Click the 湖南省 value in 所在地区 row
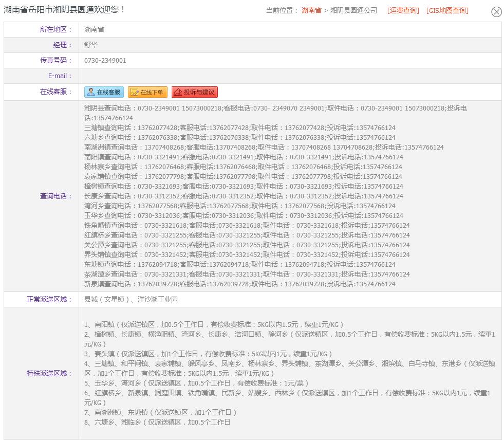The image size is (504, 440). tap(94, 30)
